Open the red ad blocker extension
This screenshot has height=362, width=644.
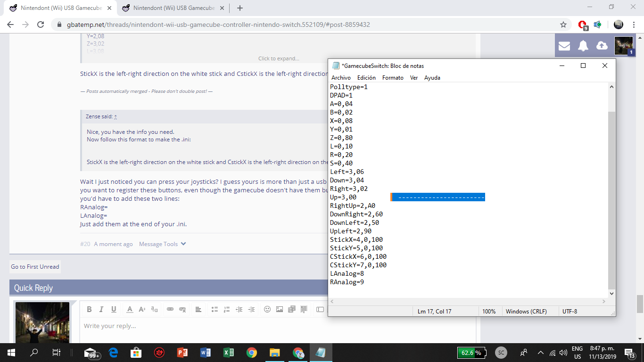coord(583,25)
